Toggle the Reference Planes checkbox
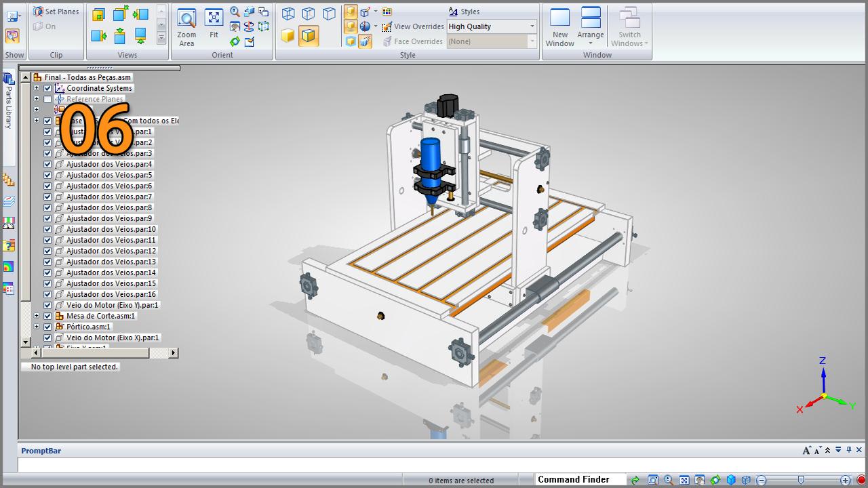 47,99
